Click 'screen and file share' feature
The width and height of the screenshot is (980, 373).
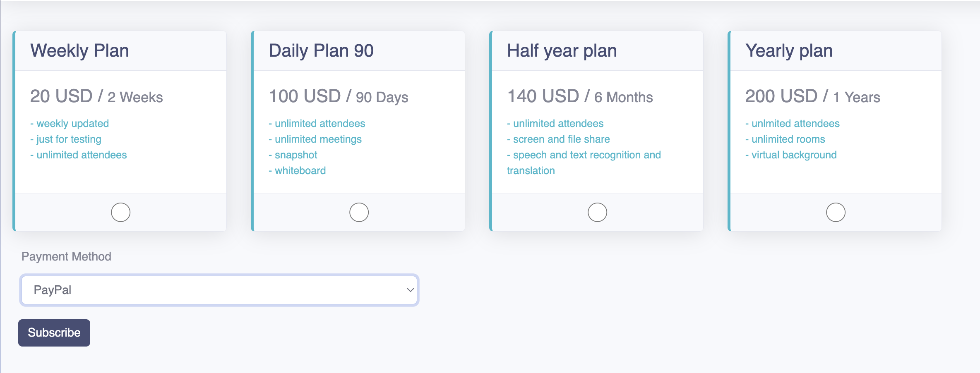[x=558, y=139]
